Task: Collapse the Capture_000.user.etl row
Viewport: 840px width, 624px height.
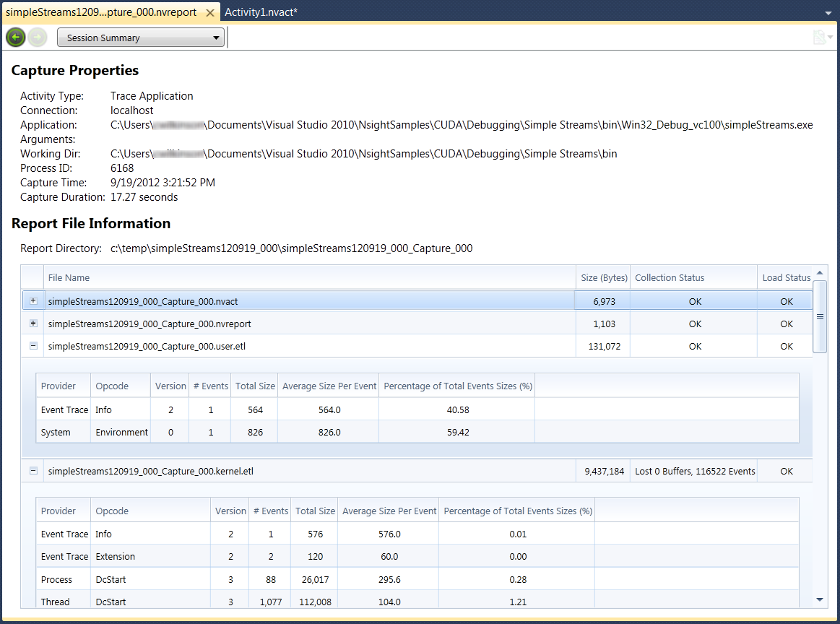Action: [33, 346]
